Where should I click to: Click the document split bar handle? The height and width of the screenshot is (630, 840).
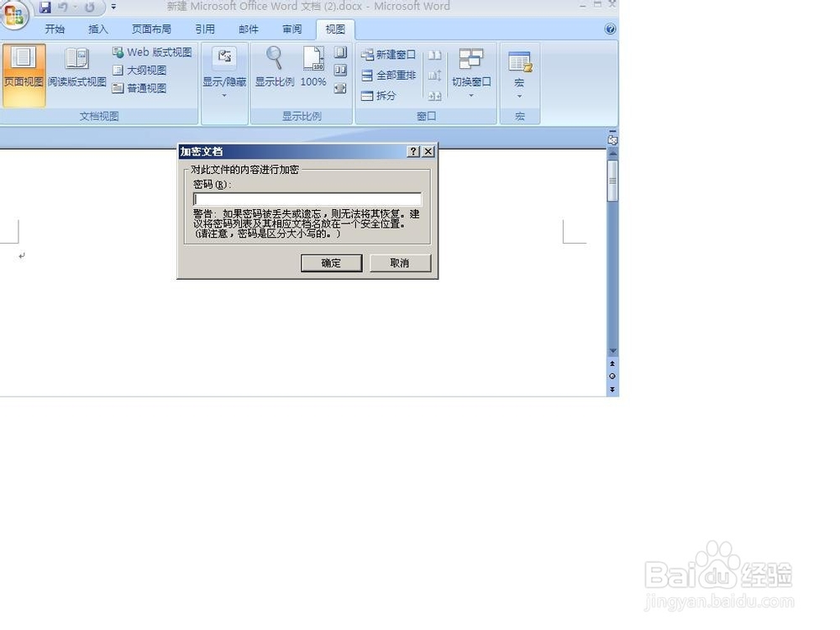point(612,131)
